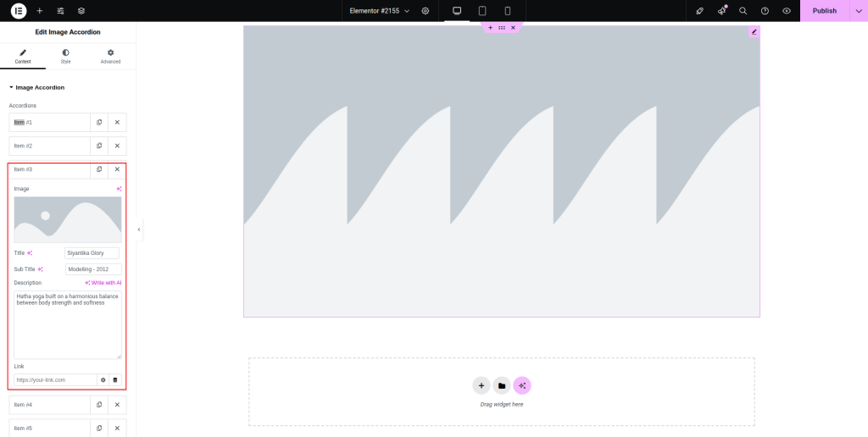Open template library folder button
This screenshot has height=437, width=868.
(x=502, y=385)
